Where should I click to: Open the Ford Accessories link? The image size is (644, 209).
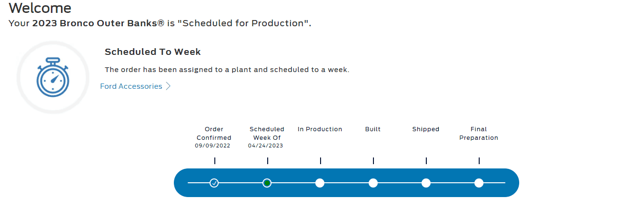coord(131,86)
